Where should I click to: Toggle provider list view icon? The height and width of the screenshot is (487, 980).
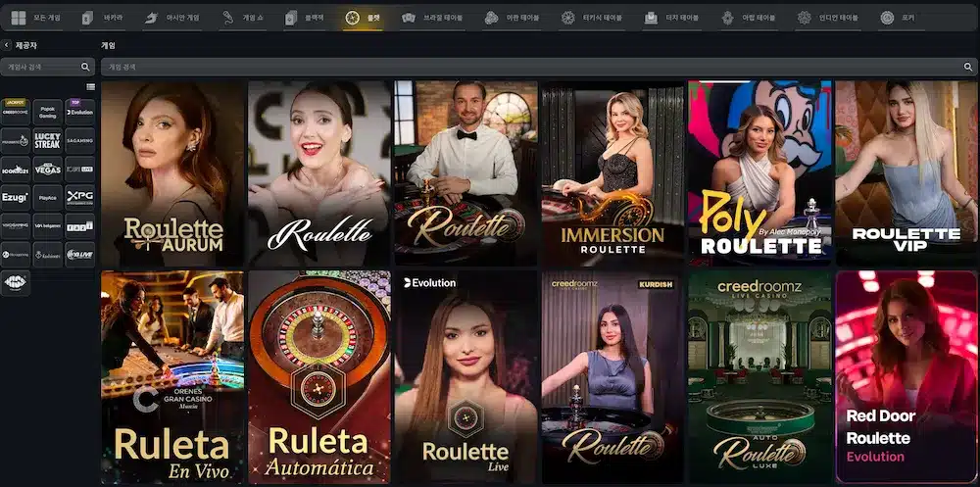90,87
